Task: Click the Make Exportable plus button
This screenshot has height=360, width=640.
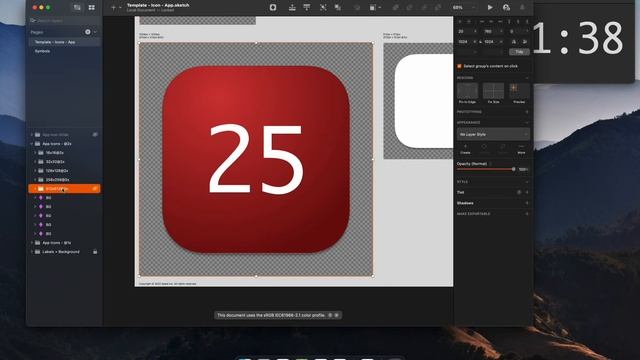Action: pos(527,214)
